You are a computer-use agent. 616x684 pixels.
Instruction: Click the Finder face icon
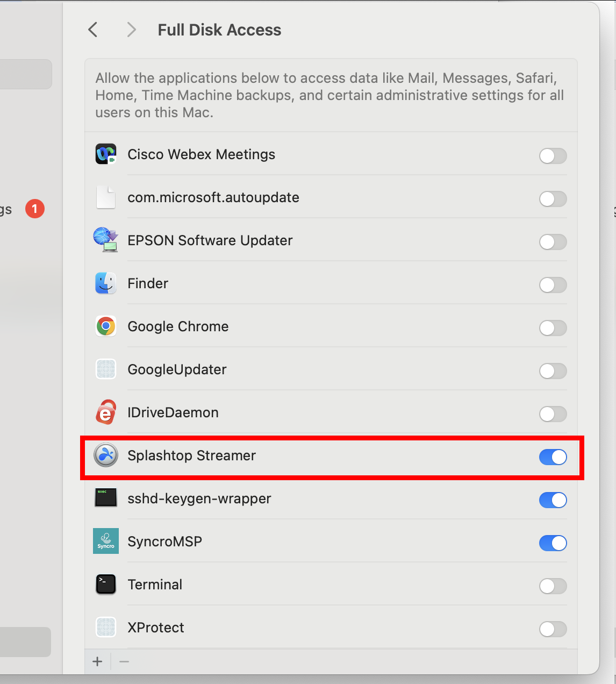coord(106,283)
